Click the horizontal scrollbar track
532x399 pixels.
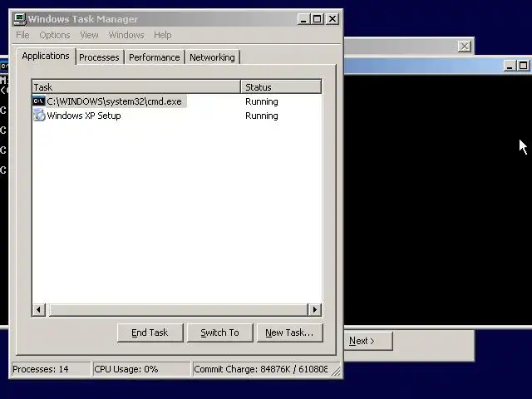(179, 309)
